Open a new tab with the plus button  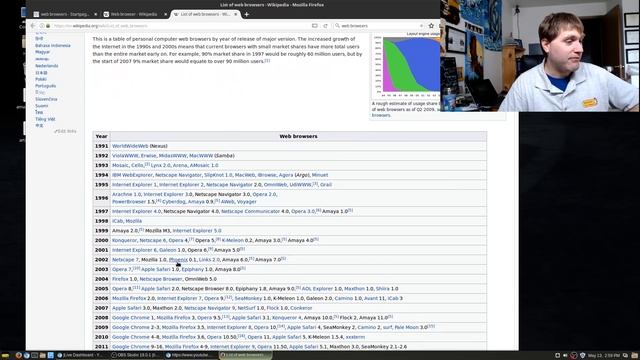(247, 14)
